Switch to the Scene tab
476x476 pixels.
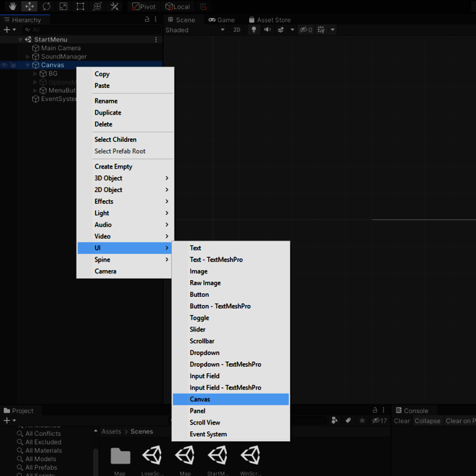point(181,20)
